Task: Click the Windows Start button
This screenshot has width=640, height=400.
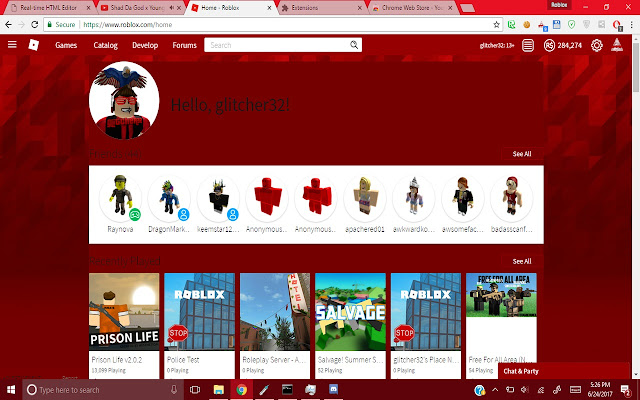Action: [11, 390]
